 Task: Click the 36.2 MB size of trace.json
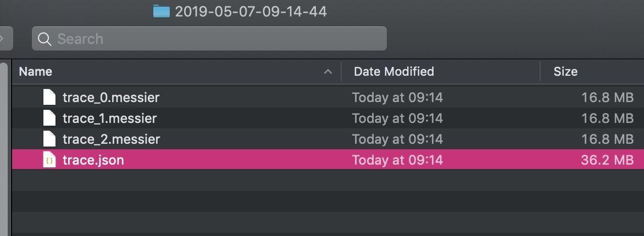(x=607, y=160)
